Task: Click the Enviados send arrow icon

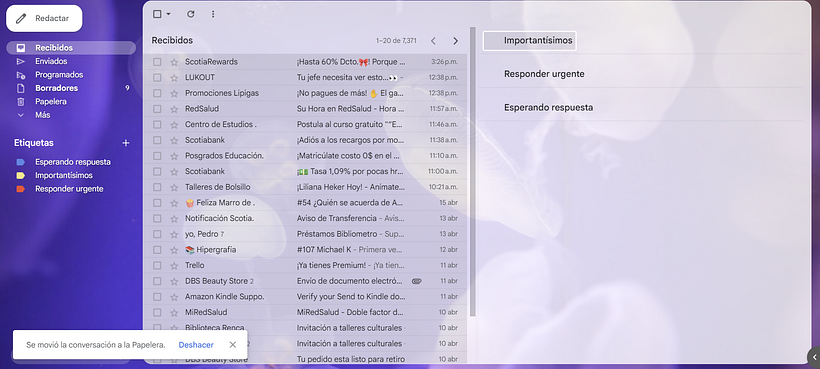Action: (x=21, y=61)
